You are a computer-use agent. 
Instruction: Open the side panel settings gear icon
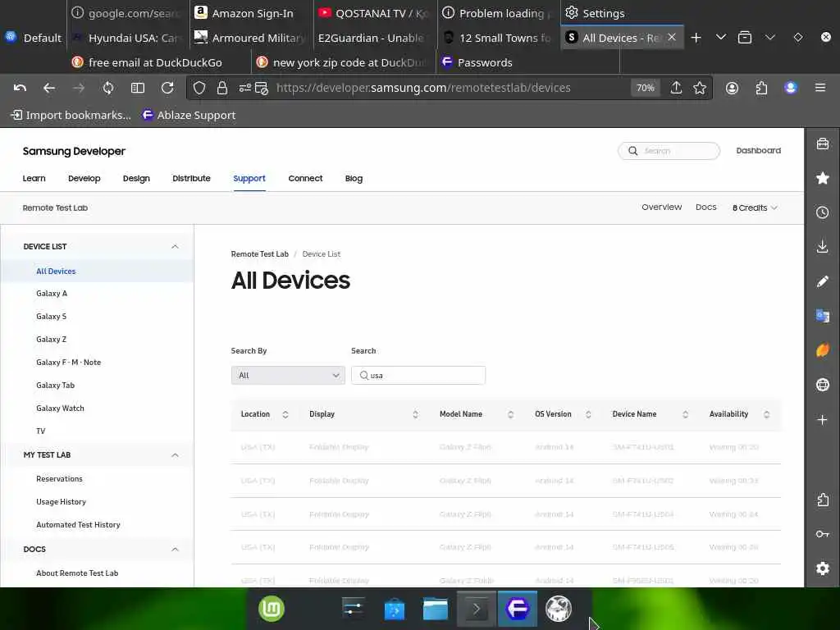tap(823, 568)
